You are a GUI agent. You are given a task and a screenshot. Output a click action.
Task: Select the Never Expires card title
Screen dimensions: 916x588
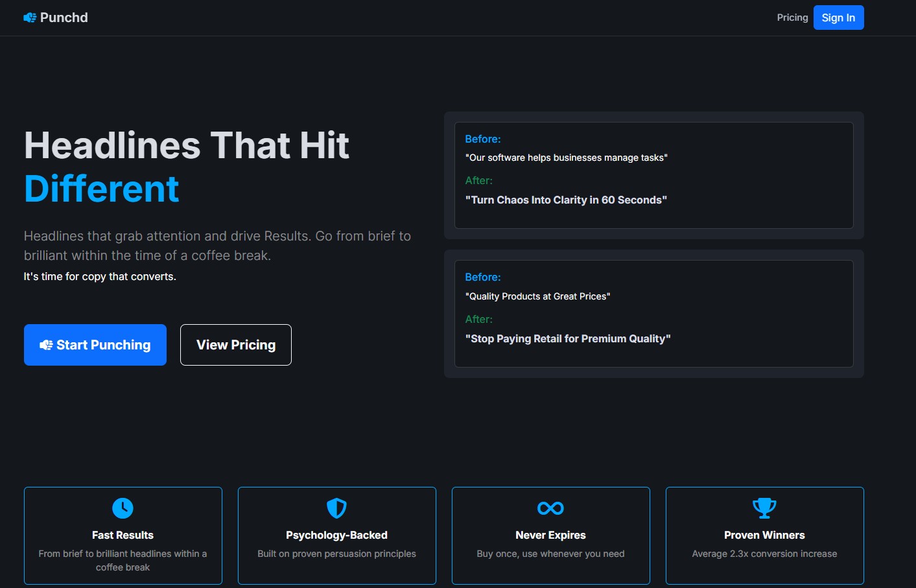550,535
